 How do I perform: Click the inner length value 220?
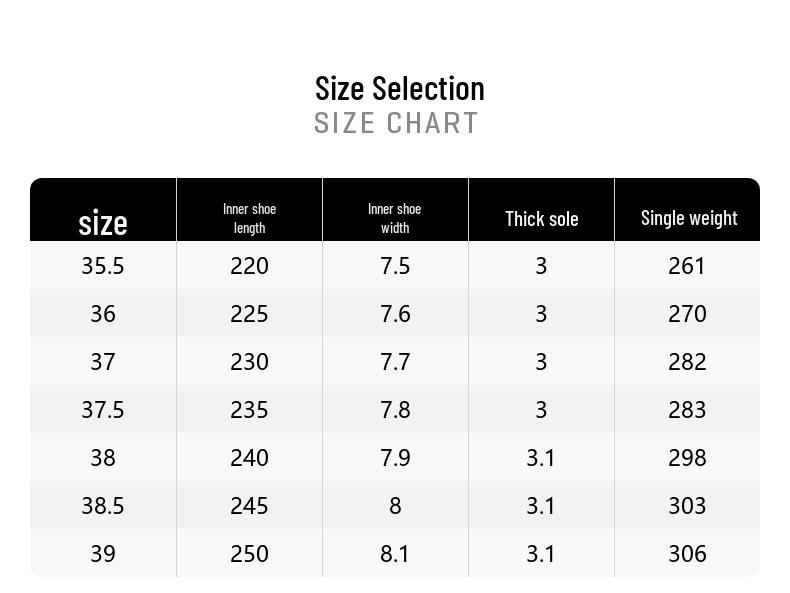click(249, 266)
